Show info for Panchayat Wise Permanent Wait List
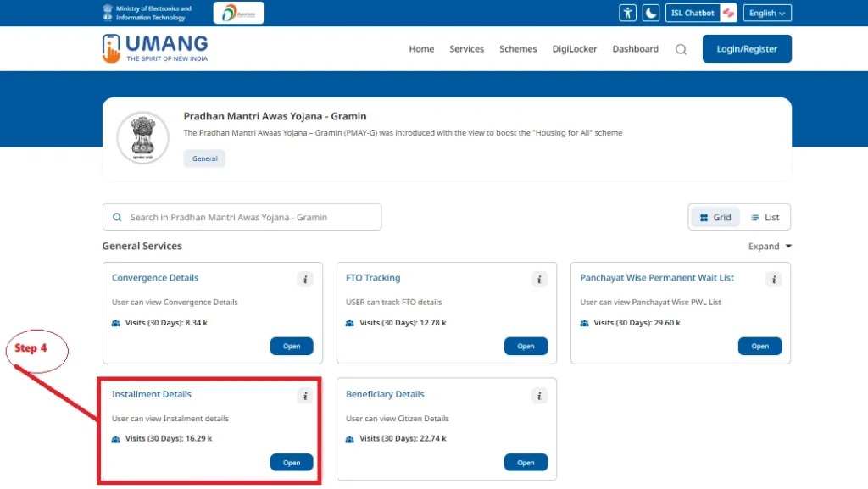868x489 pixels. point(773,280)
